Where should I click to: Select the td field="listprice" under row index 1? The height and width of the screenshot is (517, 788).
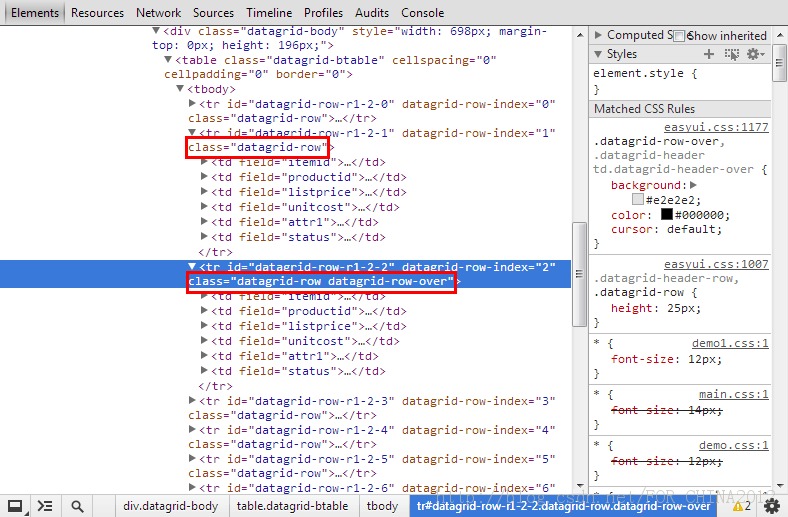tap(309, 192)
